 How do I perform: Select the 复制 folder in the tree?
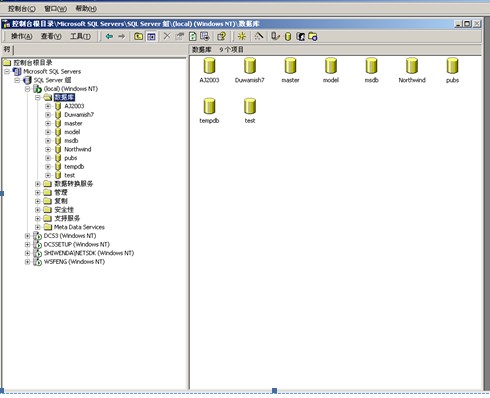61,201
